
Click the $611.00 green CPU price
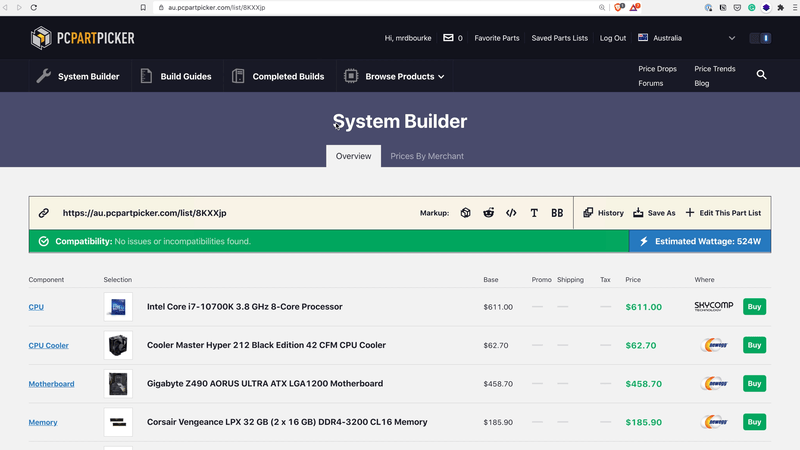(643, 307)
